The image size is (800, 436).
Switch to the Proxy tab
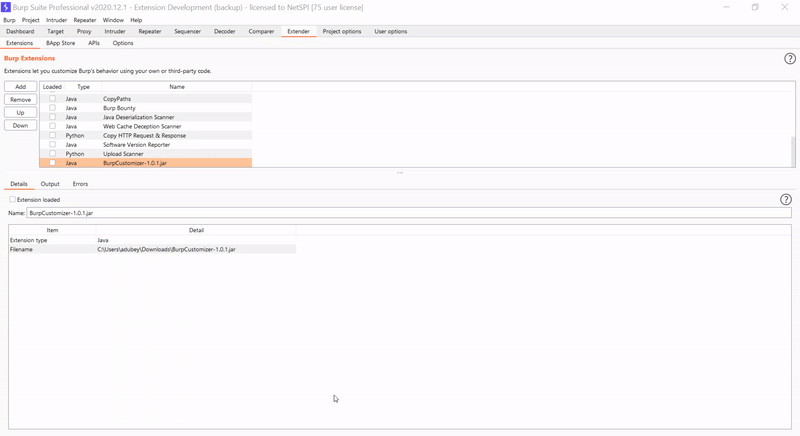click(x=84, y=31)
